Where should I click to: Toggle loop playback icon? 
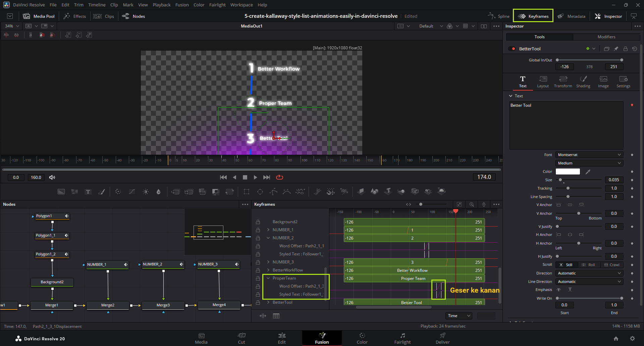[x=279, y=177]
